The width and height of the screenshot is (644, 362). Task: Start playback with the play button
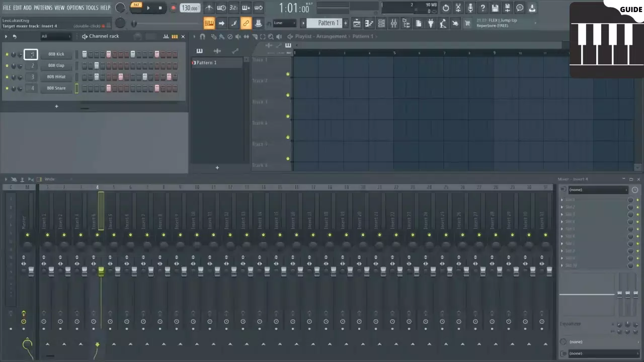click(x=148, y=8)
